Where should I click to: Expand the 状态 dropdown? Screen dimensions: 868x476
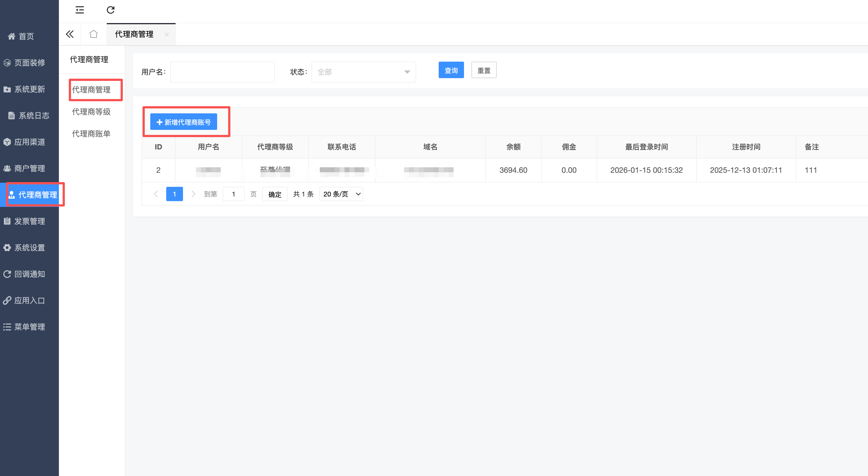tap(363, 72)
